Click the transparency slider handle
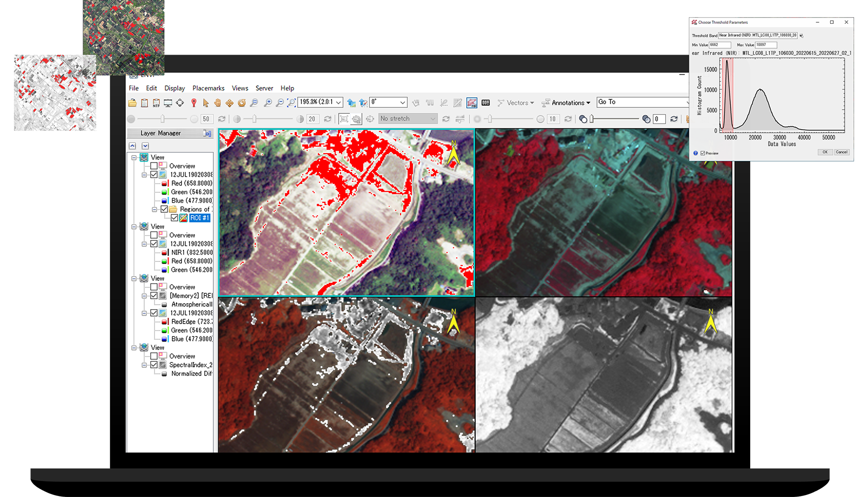 (x=592, y=119)
